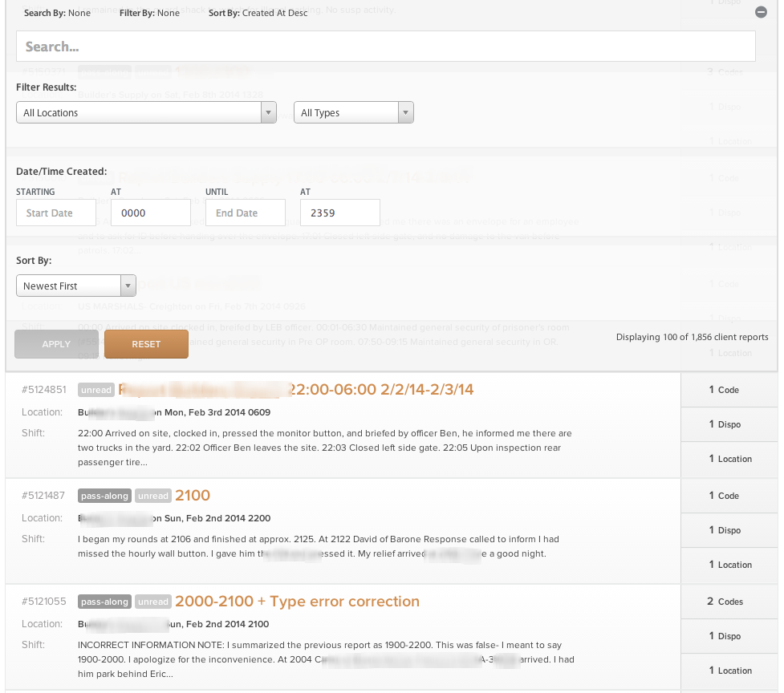Select 1 Location for report #5121055
This screenshot has width=784, height=693.
point(729,671)
